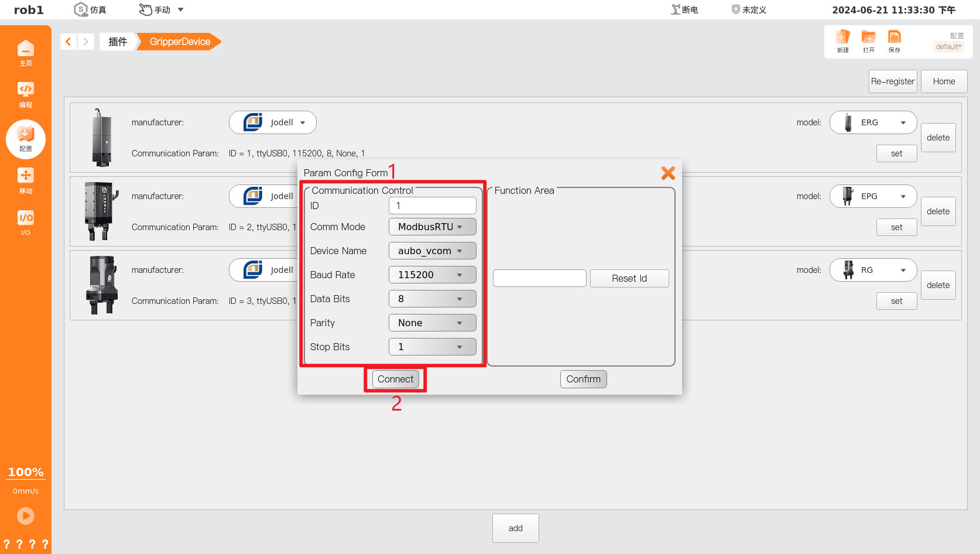This screenshot has width=980, height=554.
Task: Click the ID input field
Action: point(432,206)
